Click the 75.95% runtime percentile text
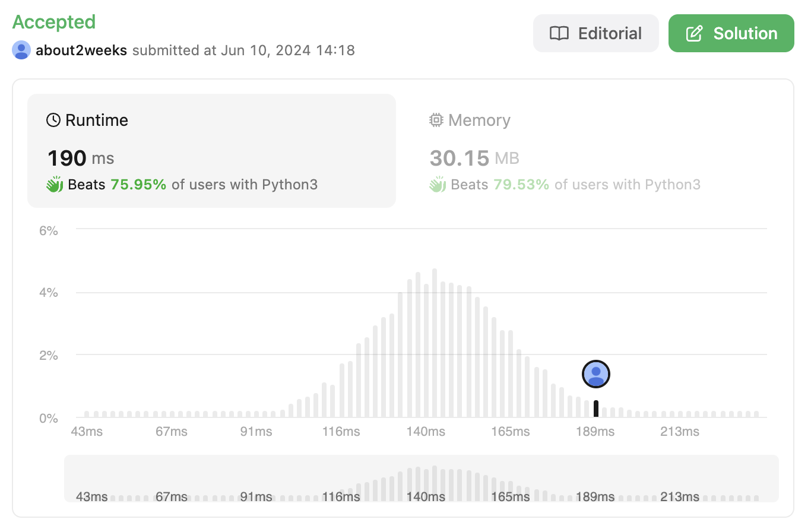 pyautogui.click(x=138, y=185)
